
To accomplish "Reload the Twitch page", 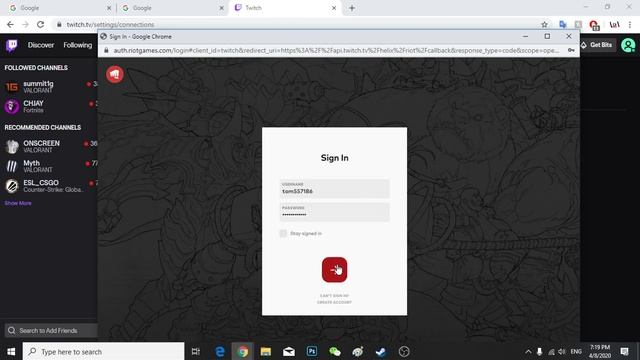I will point(40,24).
